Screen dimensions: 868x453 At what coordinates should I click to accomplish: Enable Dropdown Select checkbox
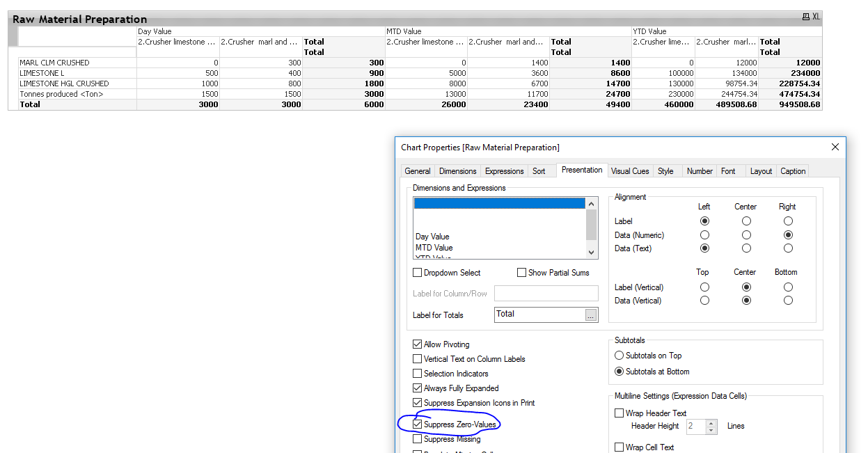(x=418, y=273)
